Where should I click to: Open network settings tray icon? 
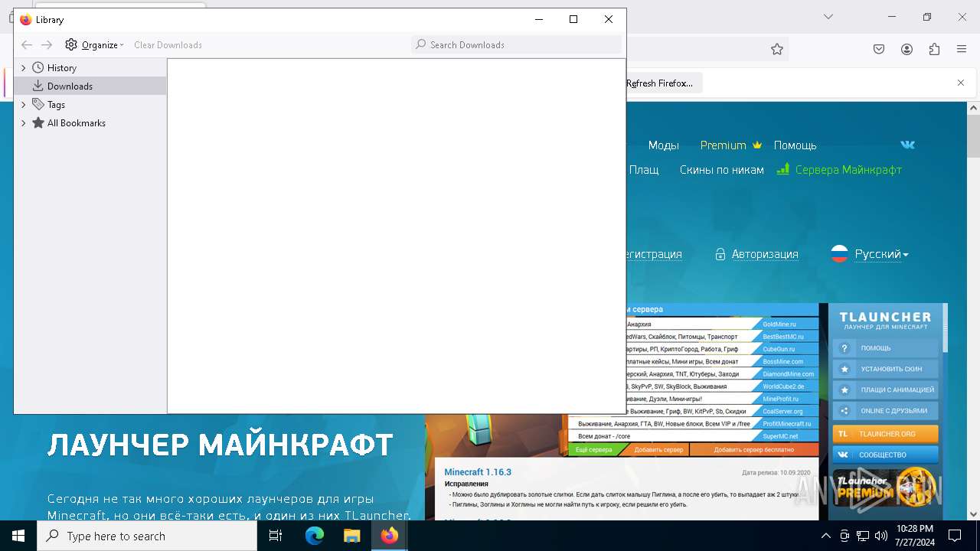[x=863, y=536]
